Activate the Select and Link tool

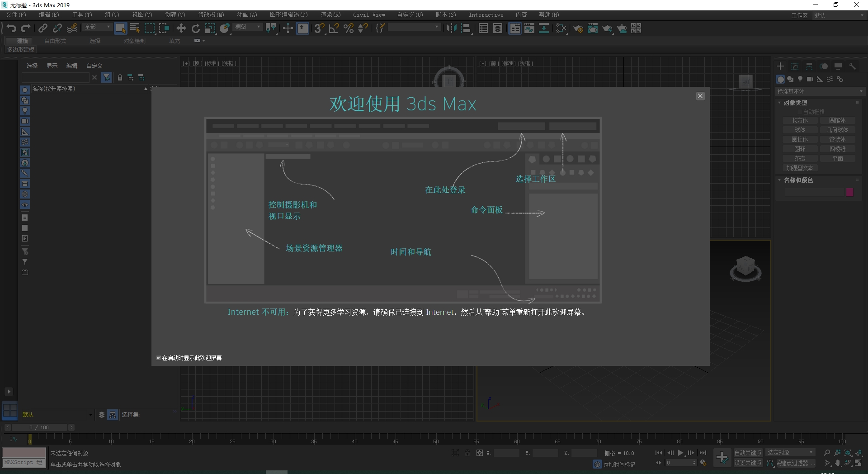pyautogui.click(x=42, y=28)
